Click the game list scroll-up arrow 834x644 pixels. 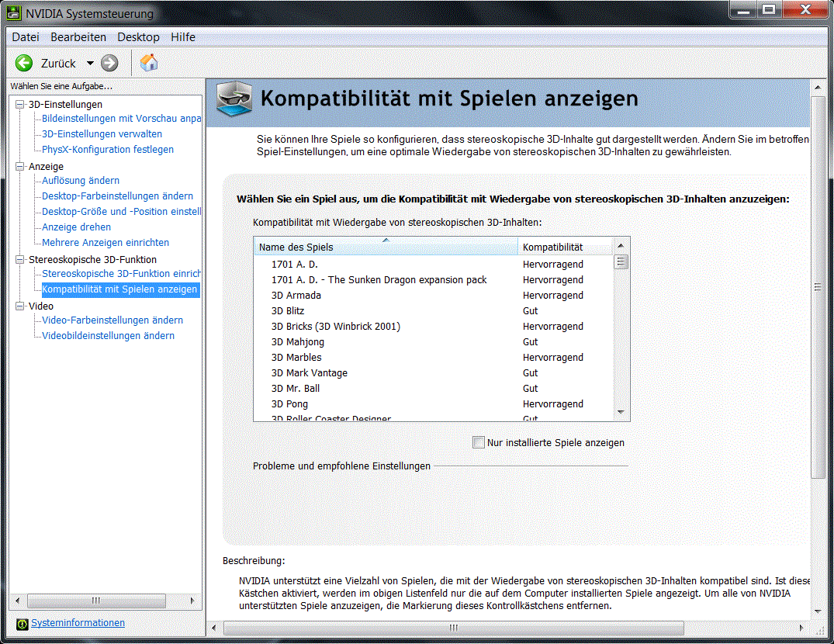pos(621,245)
